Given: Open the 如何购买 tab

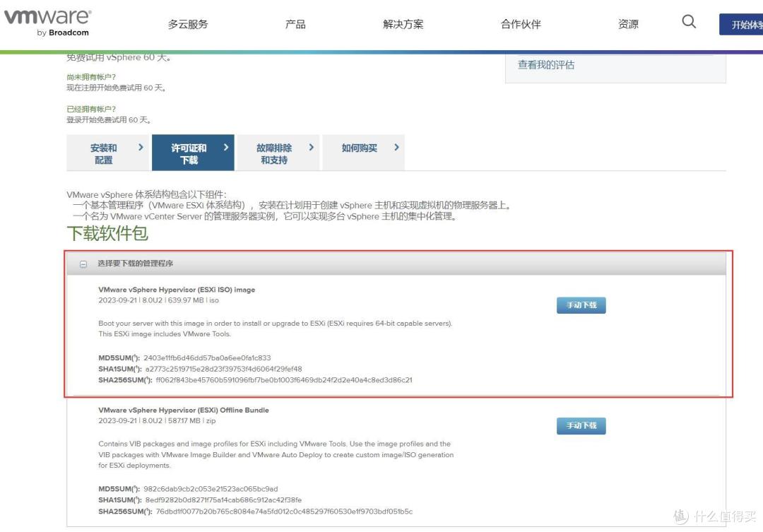Looking at the screenshot, I should tap(363, 153).
